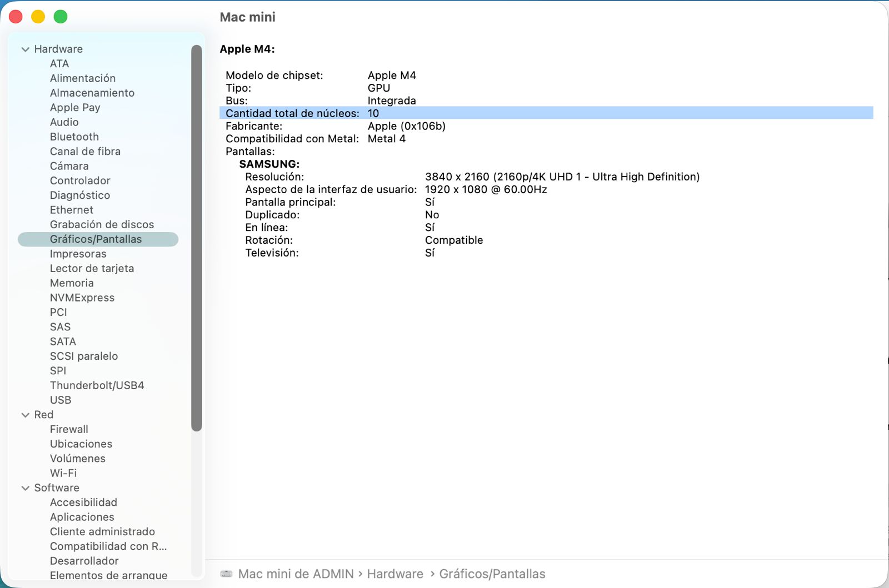Open Ubicaciones under Red
Viewport: 889px width, 588px height.
point(81,444)
